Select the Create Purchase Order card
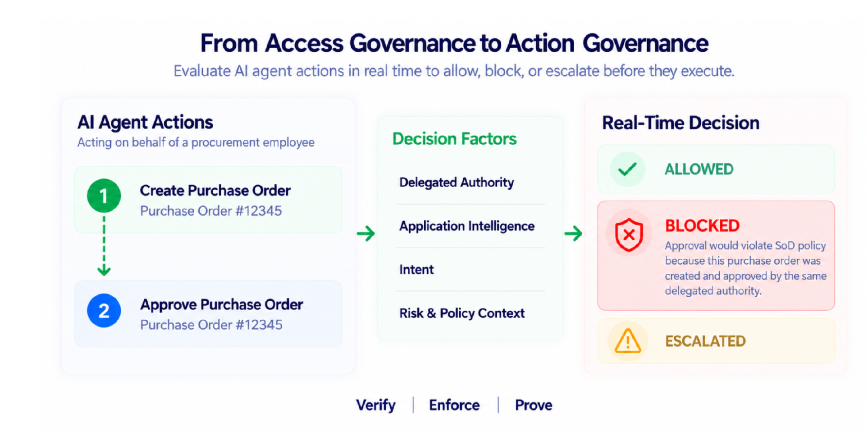Image resolution: width=868 pixels, height=445 pixels. 208,200
